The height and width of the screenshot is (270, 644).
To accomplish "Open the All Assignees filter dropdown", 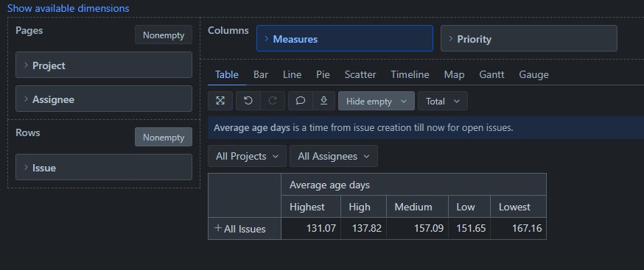I will click(334, 156).
